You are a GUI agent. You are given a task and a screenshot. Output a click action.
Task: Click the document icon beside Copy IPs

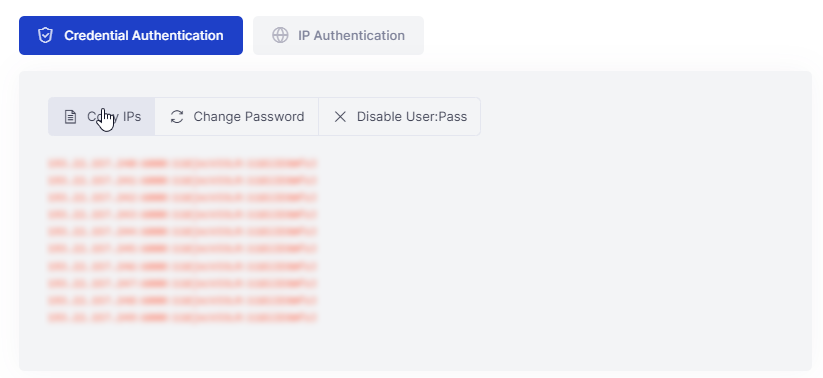pyautogui.click(x=70, y=117)
